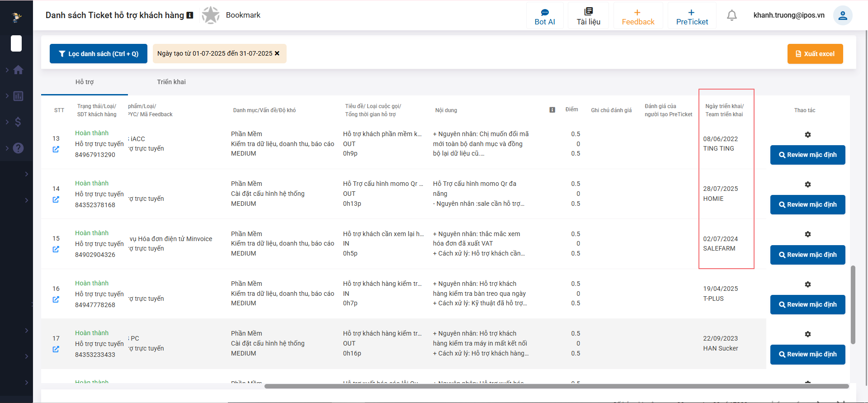Switch to the Hỗ trợ tab
This screenshot has width=868, height=403.
[85, 82]
